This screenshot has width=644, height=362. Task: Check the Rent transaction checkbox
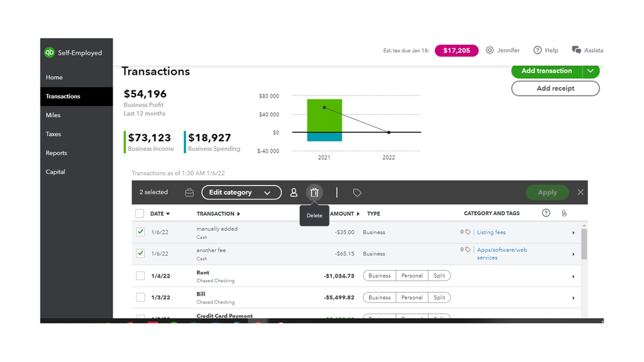click(x=141, y=276)
